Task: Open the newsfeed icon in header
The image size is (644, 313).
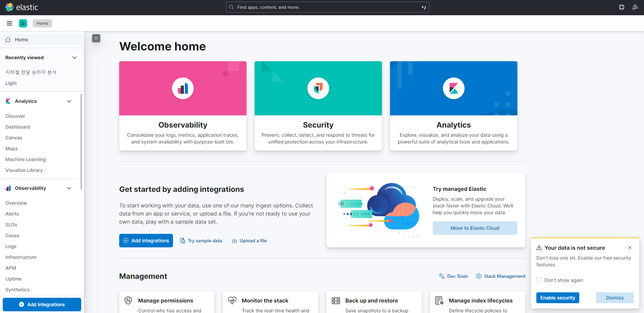Action: point(635,7)
